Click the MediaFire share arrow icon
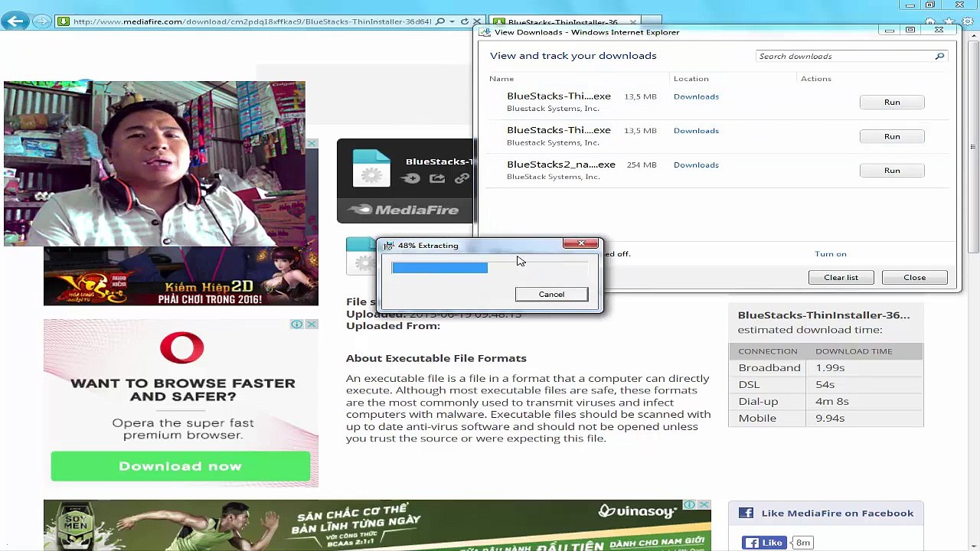980x551 pixels. [x=437, y=178]
